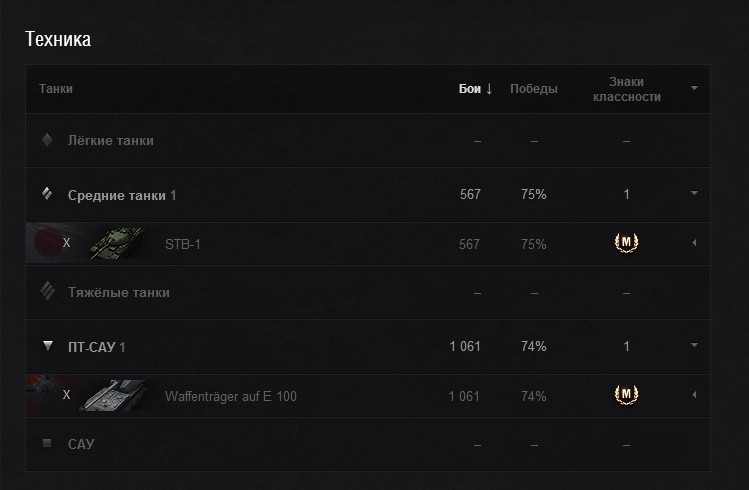Sort the table by Победы column

[534, 89]
